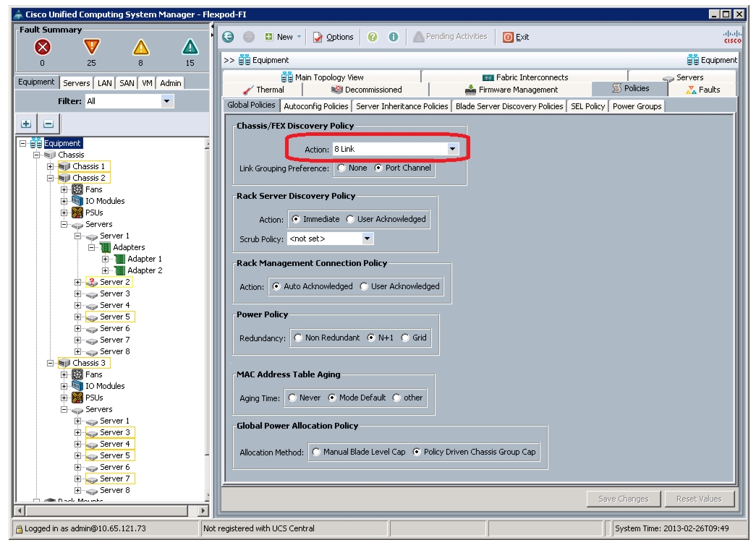Viewport: 756px width, 545px height.
Task: Click the major faults orange shield icon
Action: pos(92,47)
